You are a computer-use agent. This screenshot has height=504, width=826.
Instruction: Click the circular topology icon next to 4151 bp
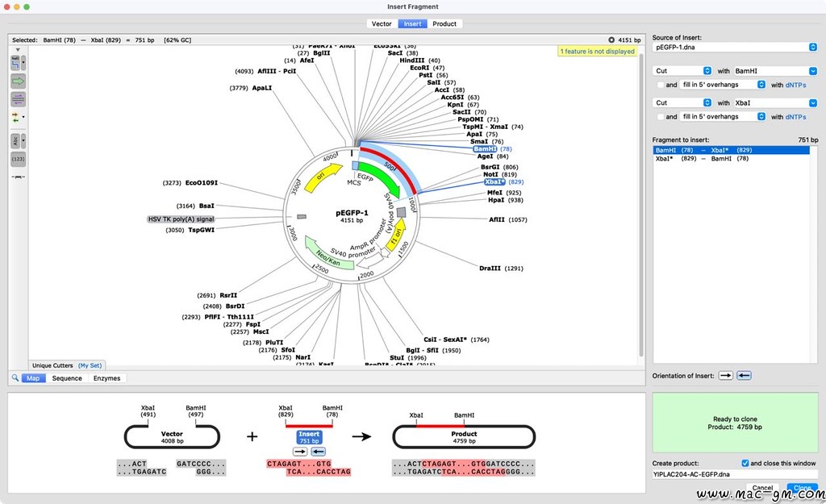coord(611,40)
